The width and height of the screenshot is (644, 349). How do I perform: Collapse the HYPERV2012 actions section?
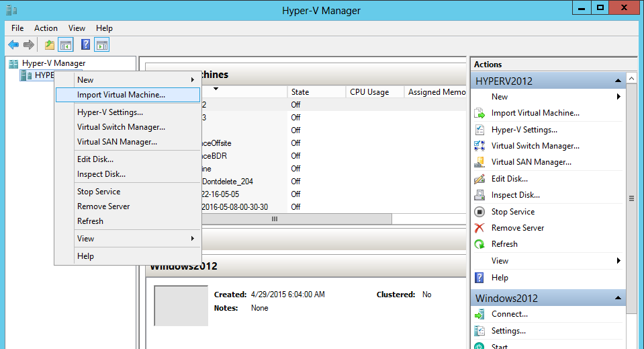[618, 81]
